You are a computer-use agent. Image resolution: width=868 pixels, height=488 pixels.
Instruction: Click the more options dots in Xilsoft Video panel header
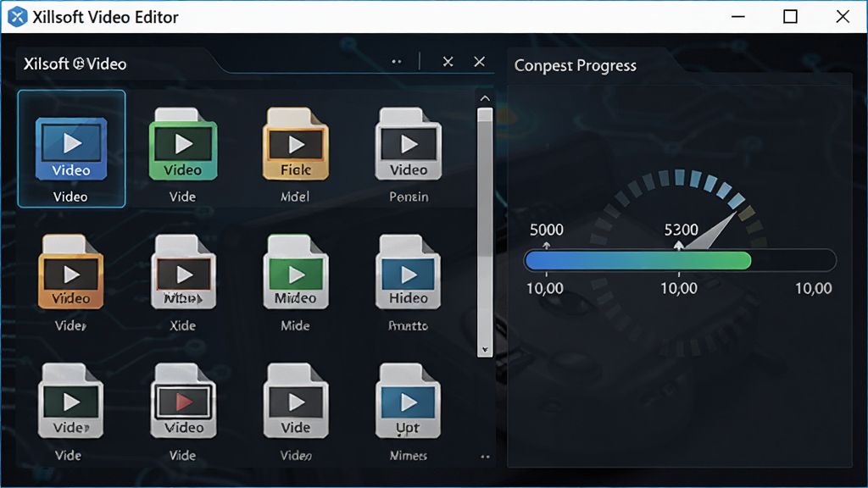click(x=397, y=61)
